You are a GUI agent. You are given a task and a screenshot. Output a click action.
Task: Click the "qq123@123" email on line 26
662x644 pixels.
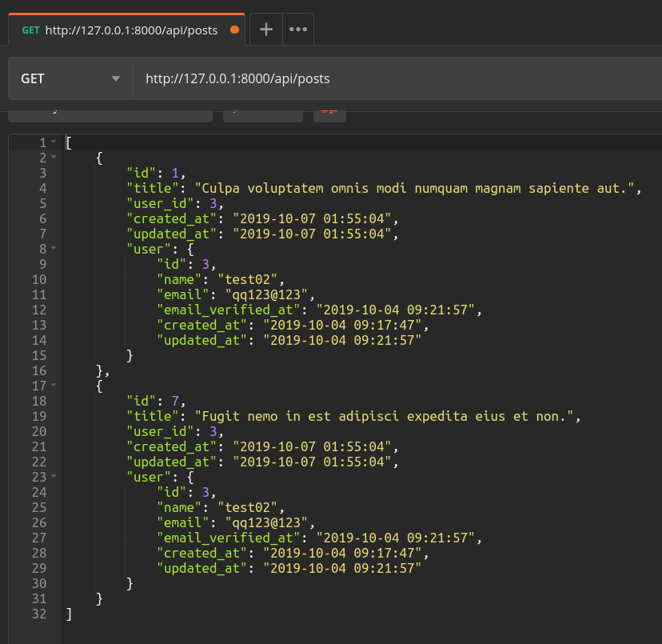[266, 522]
